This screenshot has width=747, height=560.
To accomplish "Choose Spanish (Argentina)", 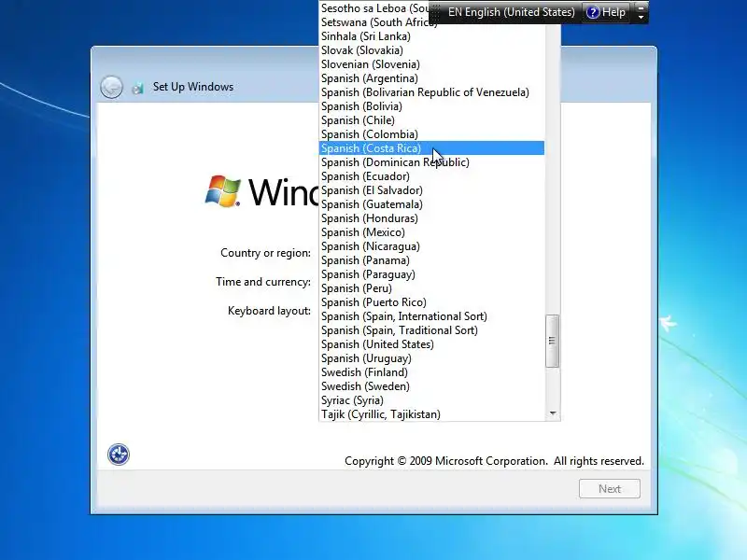I will [431, 78].
